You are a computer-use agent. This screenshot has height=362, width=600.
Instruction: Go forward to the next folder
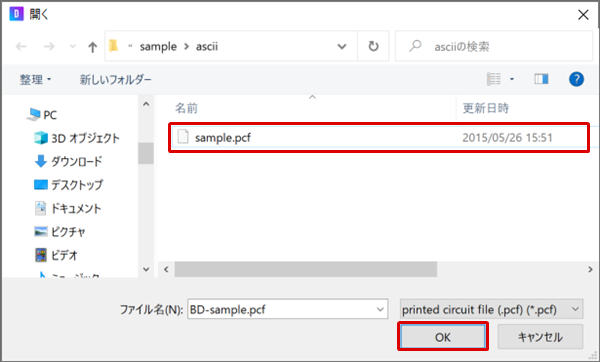point(49,47)
